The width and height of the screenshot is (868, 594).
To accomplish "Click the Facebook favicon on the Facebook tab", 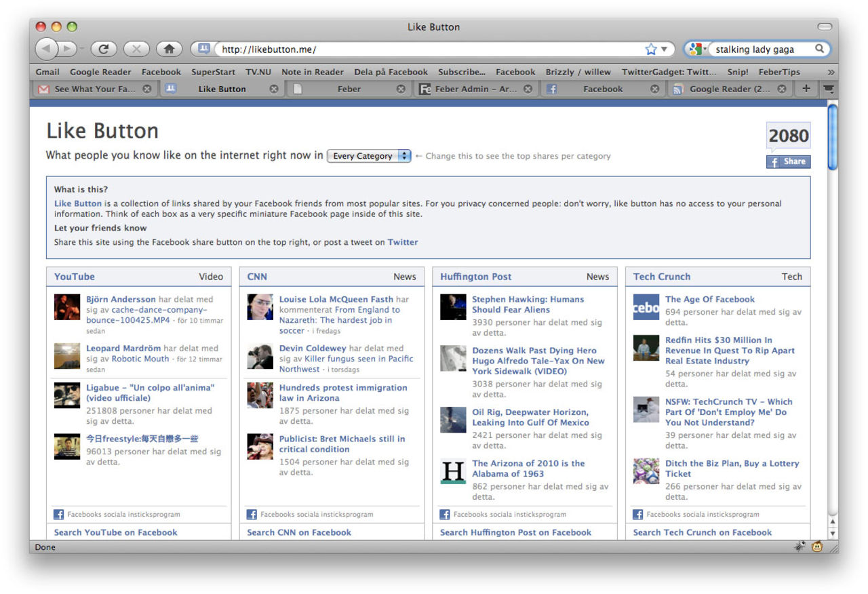I will pos(552,88).
